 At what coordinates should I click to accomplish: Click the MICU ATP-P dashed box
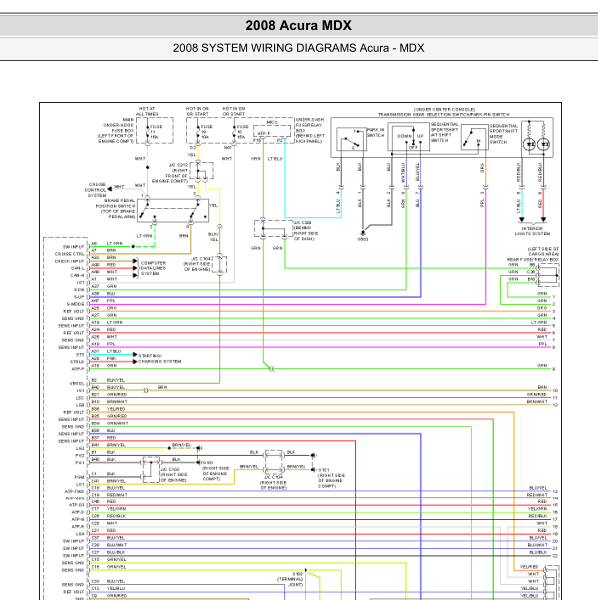pos(272,131)
